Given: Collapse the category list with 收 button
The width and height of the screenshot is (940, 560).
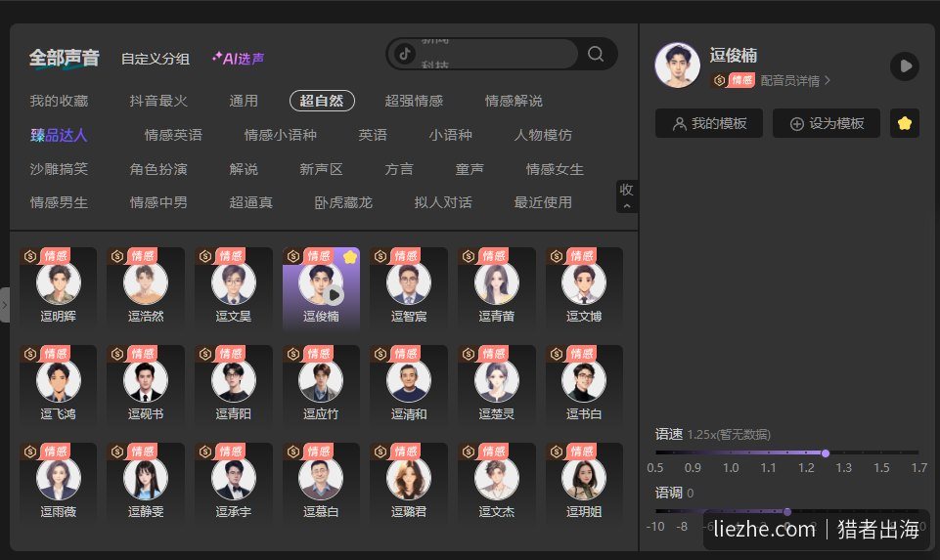Looking at the screenshot, I should tap(626, 195).
